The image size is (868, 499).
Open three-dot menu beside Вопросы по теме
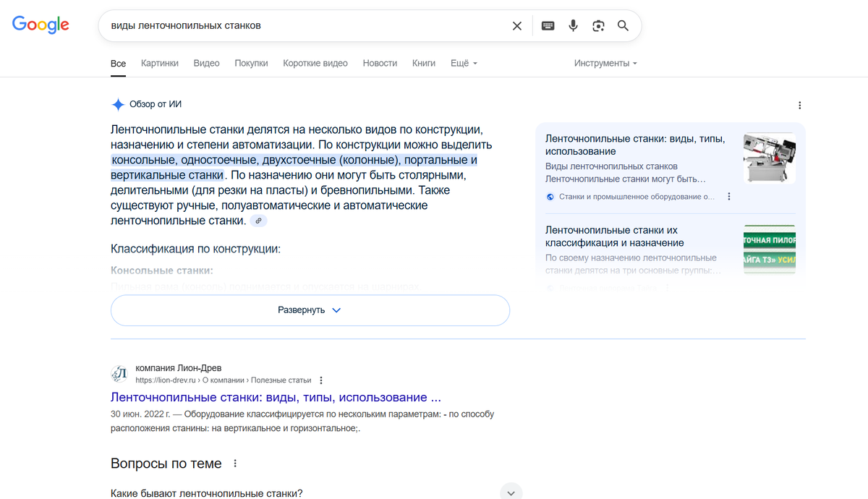coord(235,464)
